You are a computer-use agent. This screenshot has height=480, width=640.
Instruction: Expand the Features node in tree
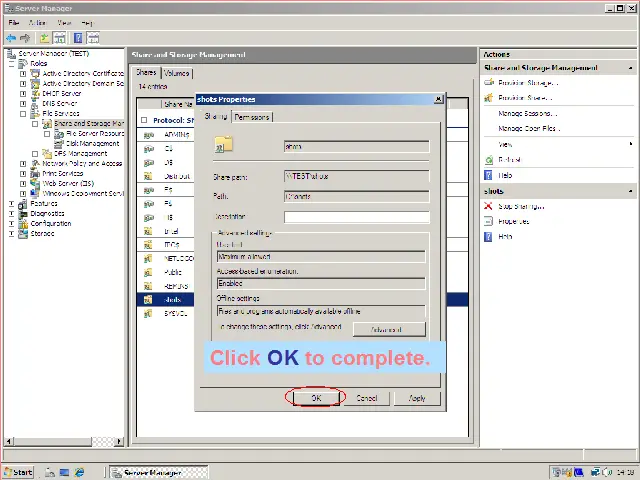pos(12,203)
